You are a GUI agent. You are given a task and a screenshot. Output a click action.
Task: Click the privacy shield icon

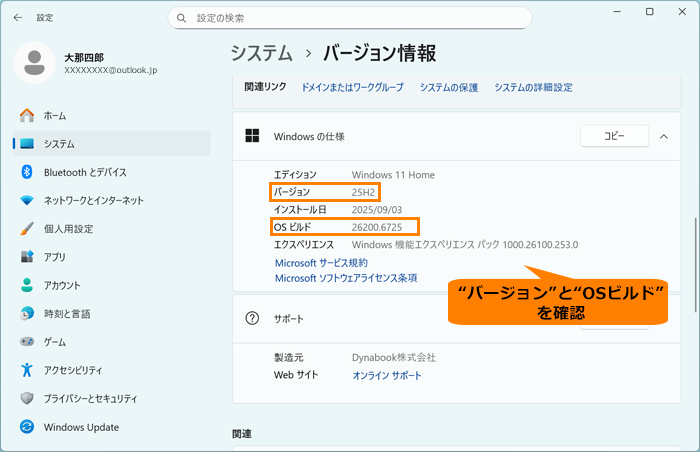(x=27, y=398)
